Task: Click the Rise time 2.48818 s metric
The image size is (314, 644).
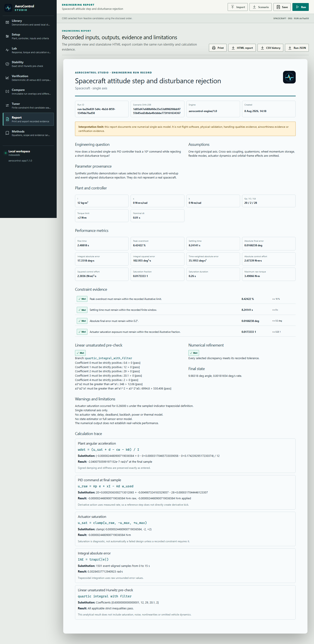Action: pyautogui.click(x=102, y=243)
